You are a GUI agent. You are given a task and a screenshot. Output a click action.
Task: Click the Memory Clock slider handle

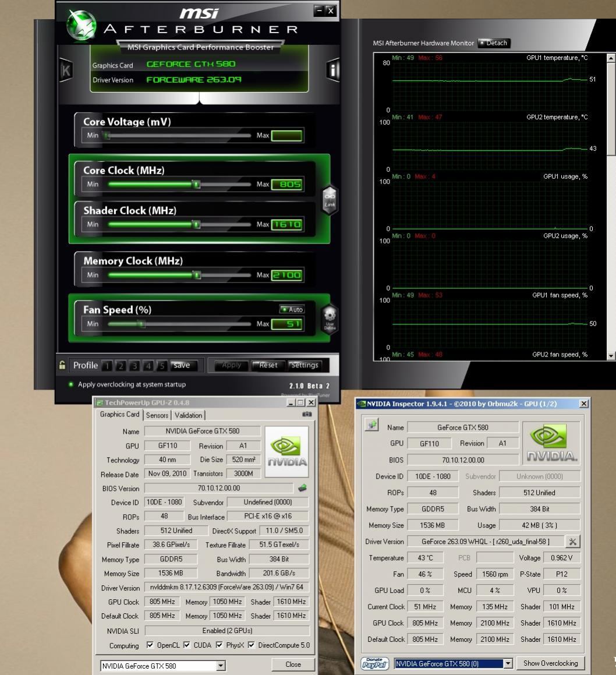tap(197, 275)
